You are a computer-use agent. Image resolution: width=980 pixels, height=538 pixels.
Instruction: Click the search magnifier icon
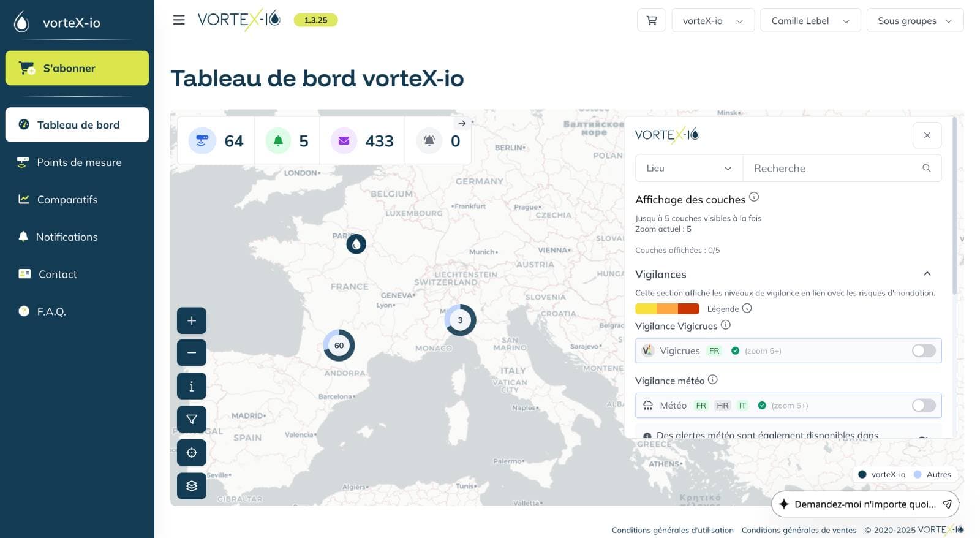tap(927, 168)
